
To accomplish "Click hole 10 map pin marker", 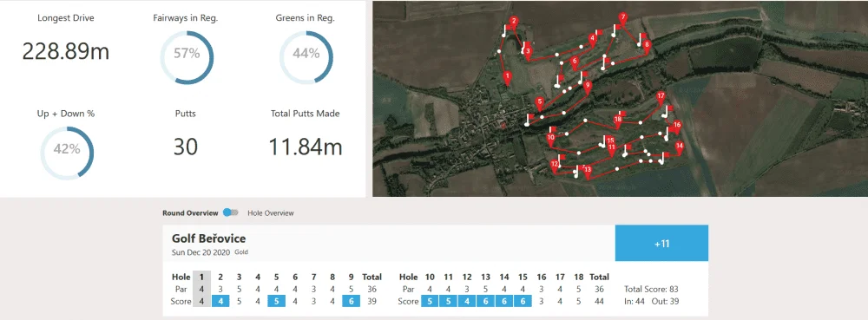I will coord(551,139).
